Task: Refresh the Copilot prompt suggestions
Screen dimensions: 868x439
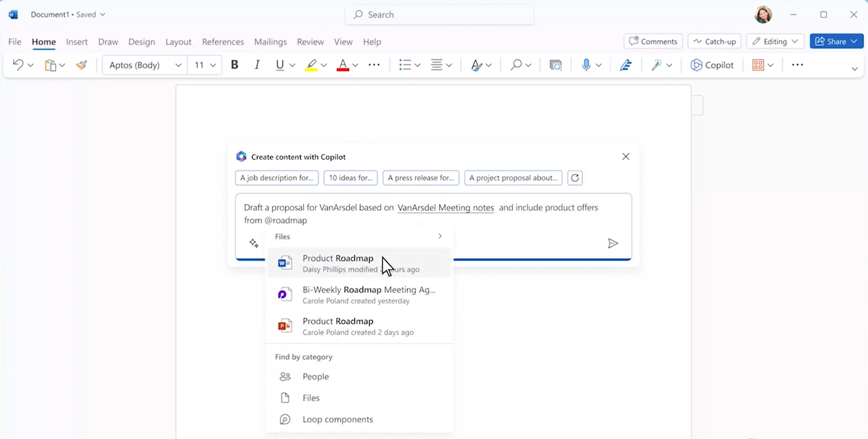Action: 575,178
